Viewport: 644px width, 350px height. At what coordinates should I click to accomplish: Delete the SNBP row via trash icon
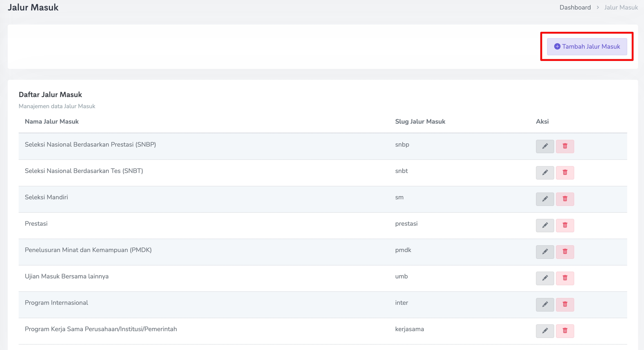point(565,146)
